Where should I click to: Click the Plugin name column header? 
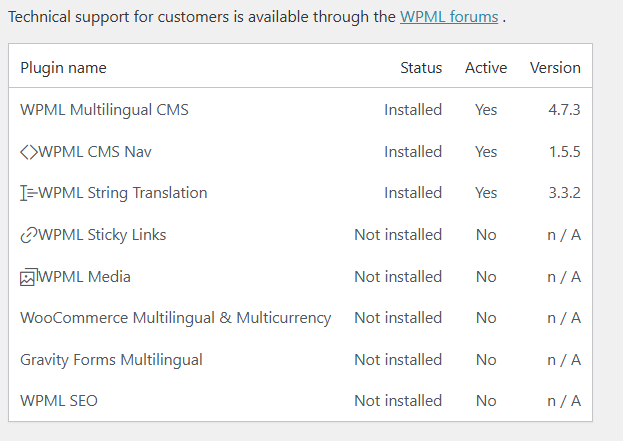63,68
